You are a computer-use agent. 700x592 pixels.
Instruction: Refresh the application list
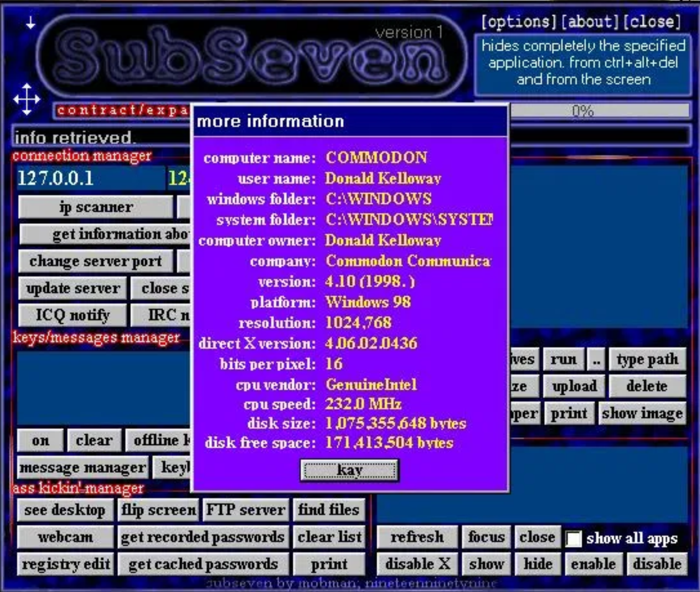[417, 537]
